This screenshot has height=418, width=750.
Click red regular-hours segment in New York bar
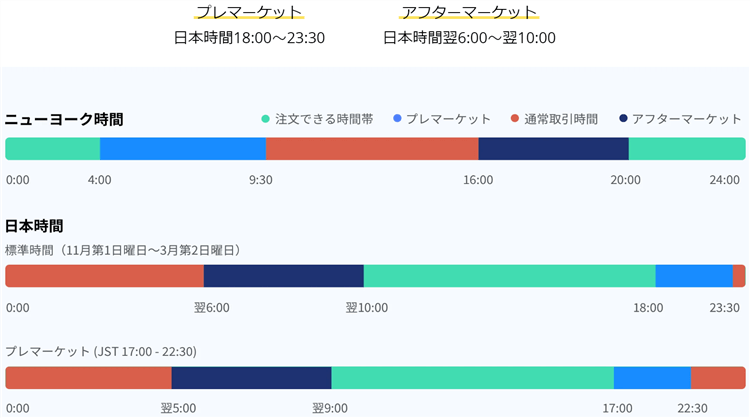point(372,149)
